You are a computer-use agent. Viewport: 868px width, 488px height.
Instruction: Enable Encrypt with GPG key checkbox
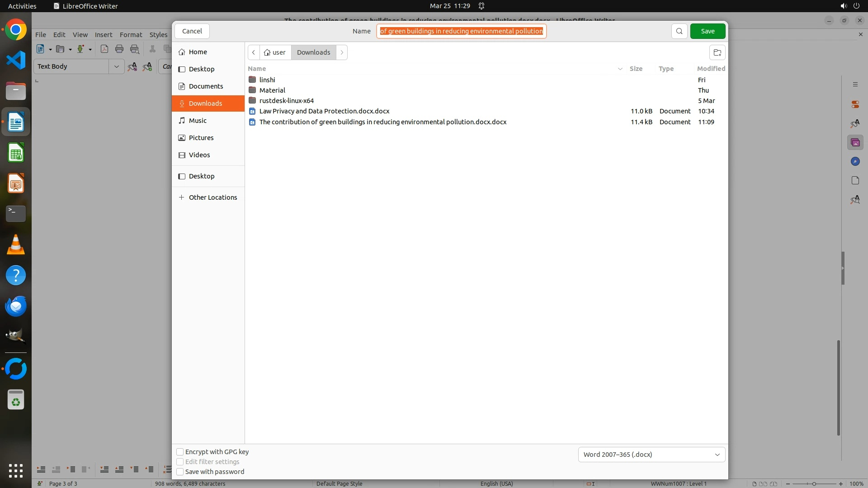[x=180, y=452]
